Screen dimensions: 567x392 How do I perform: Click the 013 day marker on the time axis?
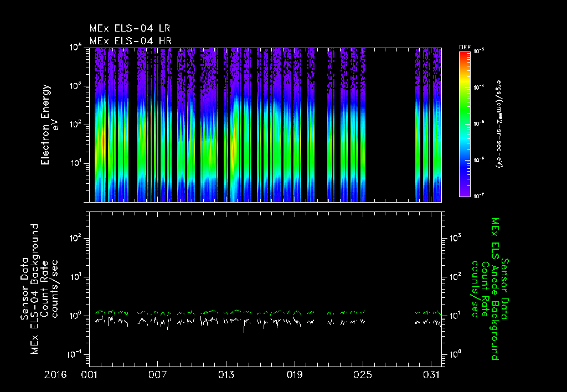(226, 375)
